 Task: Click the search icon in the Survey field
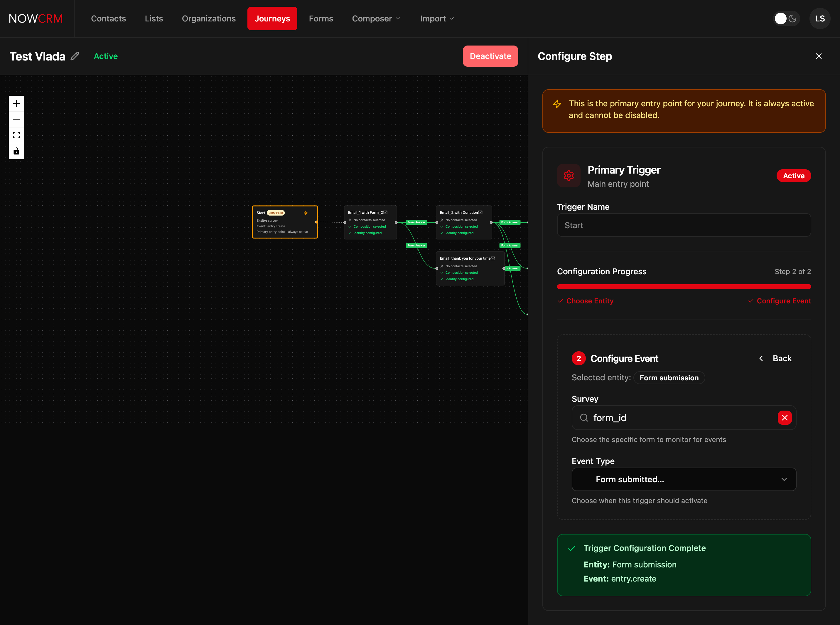584,418
